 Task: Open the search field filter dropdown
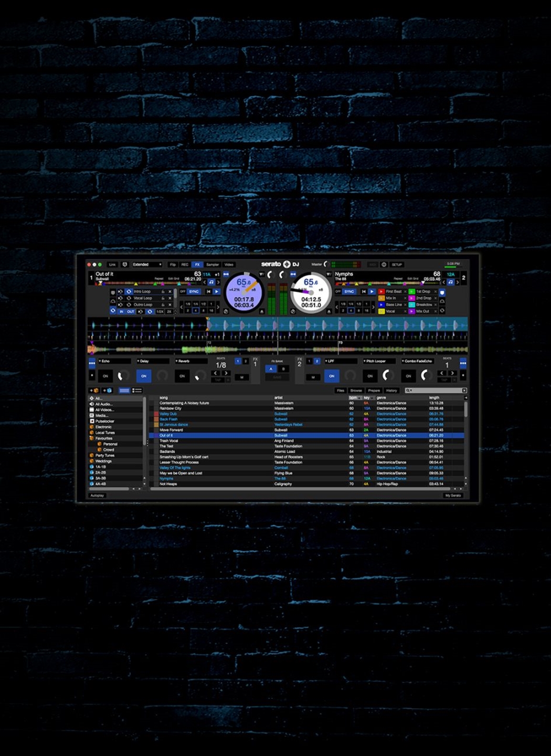(x=409, y=391)
